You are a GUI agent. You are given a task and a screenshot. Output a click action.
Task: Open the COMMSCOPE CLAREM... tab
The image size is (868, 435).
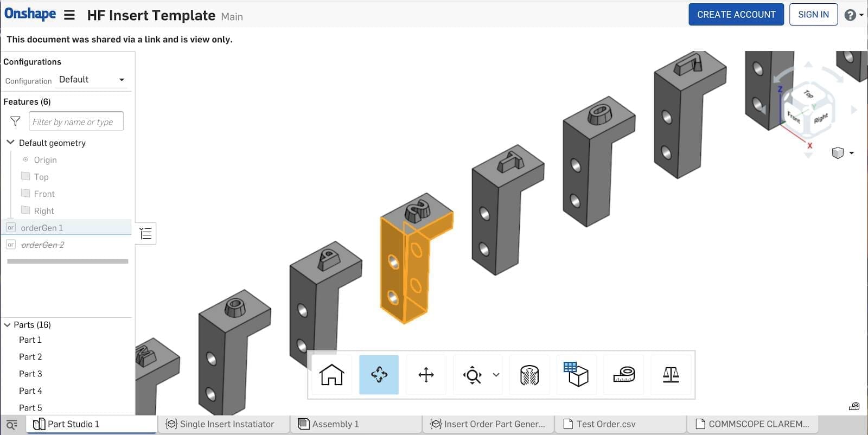[x=753, y=424]
